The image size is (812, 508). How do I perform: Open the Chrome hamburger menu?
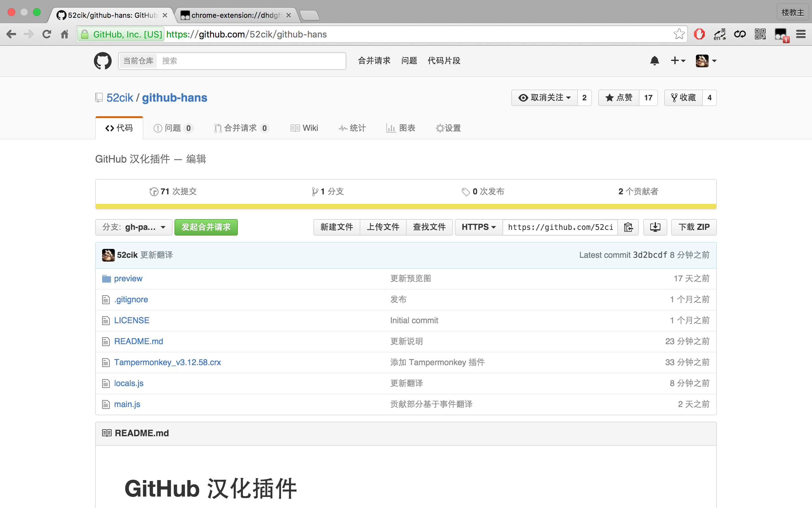click(801, 34)
